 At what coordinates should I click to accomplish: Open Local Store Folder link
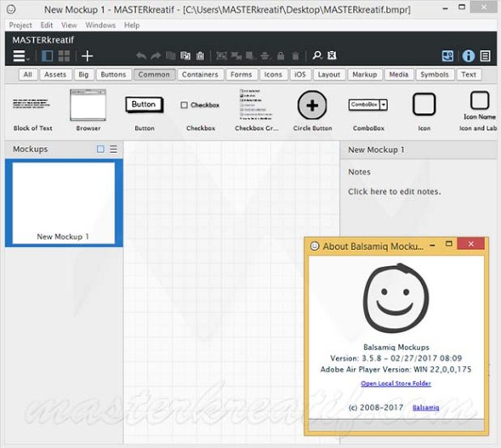click(396, 383)
